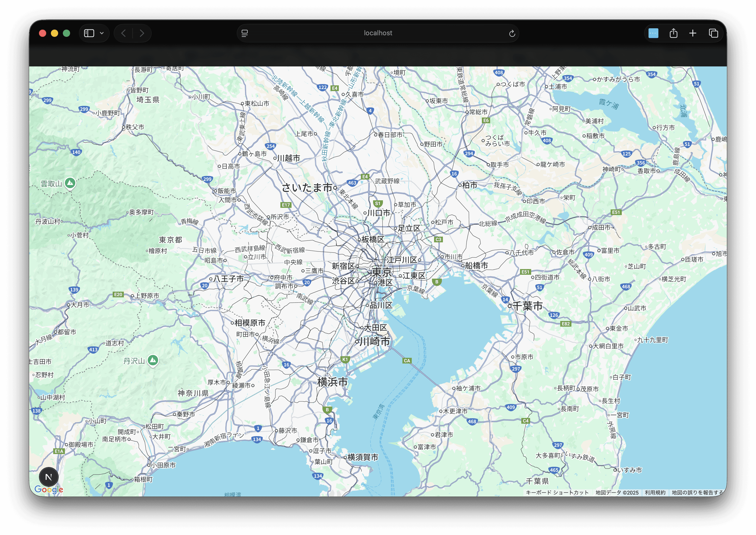Viewport: 756px width, 535px height.
Task: Open a new tab with plus icon
Action: tap(693, 33)
